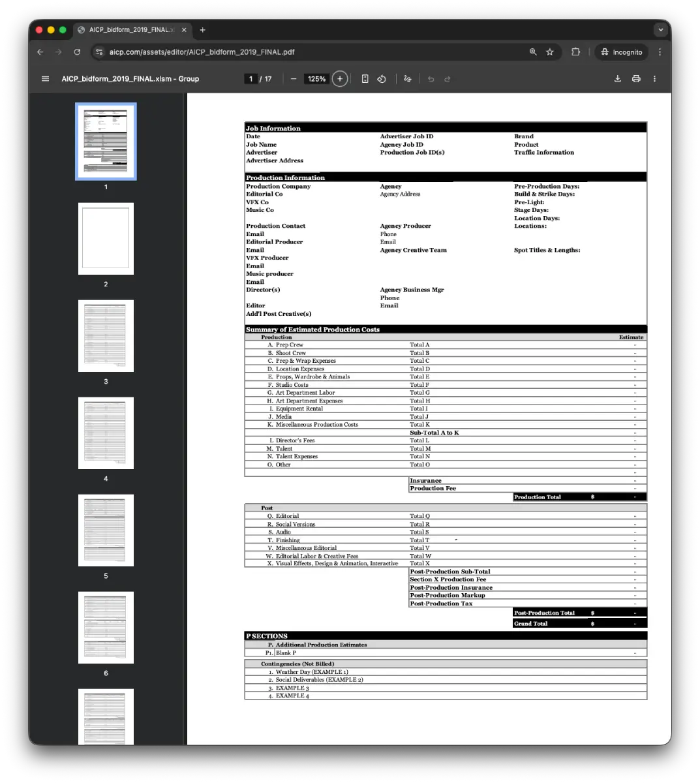
Task: Click the 'Production Fee' label
Action: pyautogui.click(x=433, y=489)
